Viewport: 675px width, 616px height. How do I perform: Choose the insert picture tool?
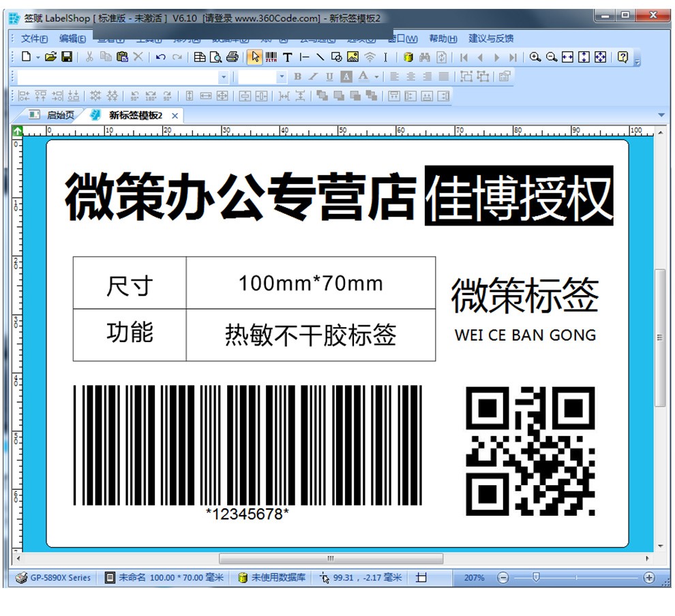click(352, 57)
